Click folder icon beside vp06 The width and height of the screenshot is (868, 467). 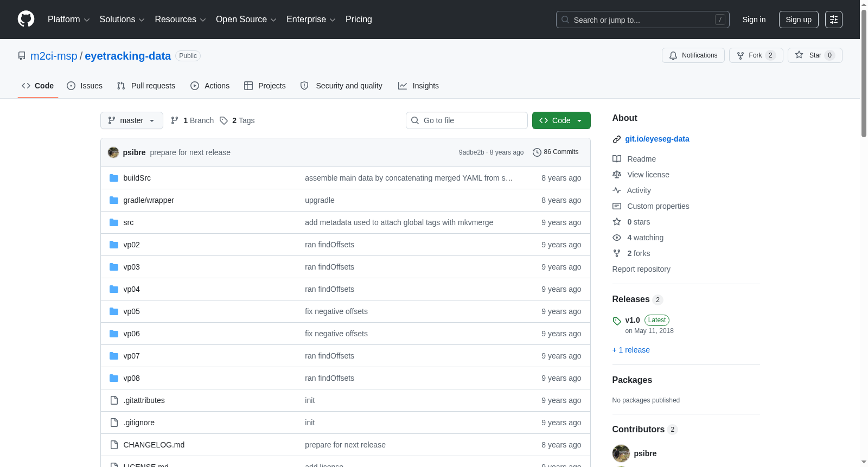(x=114, y=334)
